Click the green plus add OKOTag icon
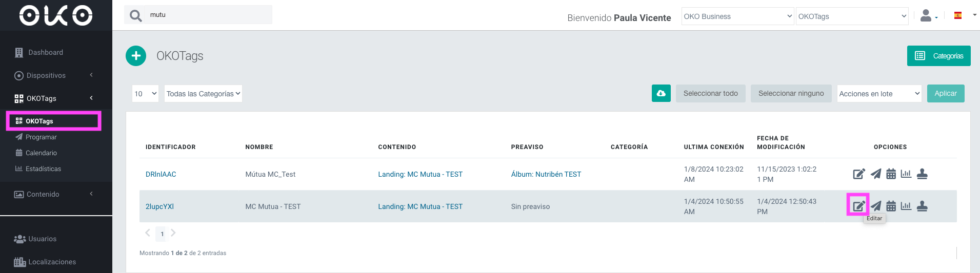This screenshot has height=273, width=980. tap(136, 56)
